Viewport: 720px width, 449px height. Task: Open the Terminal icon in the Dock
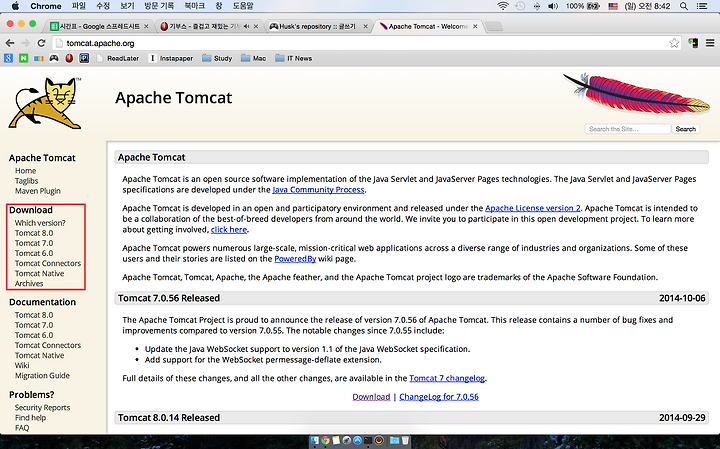tap(368, 441)
